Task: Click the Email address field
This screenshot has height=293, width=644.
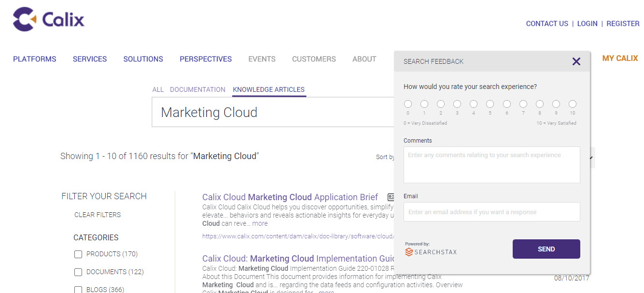Action: [491, 212]
